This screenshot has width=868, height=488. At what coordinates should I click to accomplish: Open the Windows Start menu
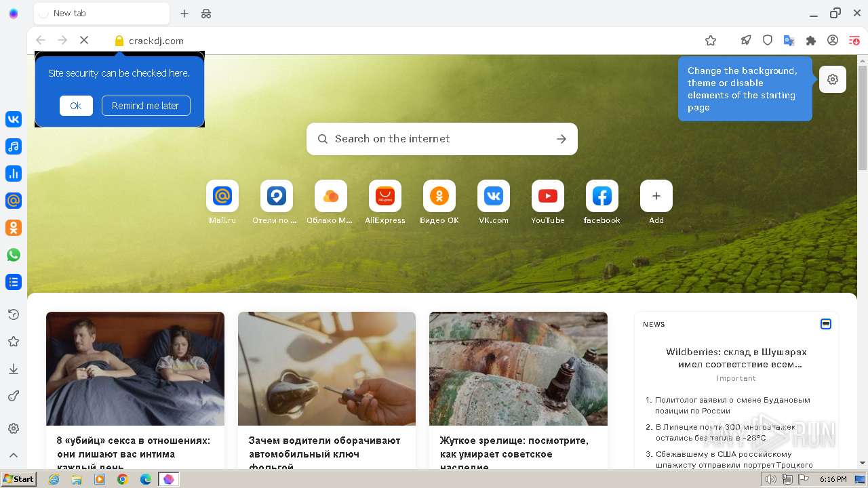[18, 479]
